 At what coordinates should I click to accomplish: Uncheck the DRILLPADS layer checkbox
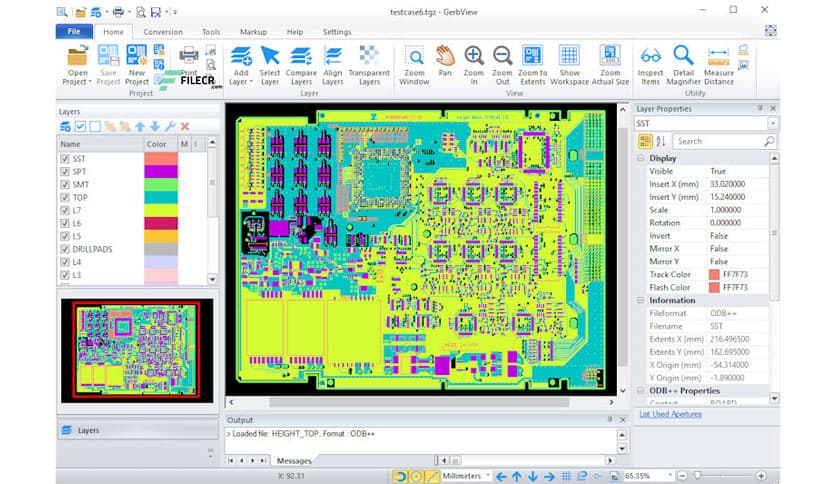pos(66,249)
